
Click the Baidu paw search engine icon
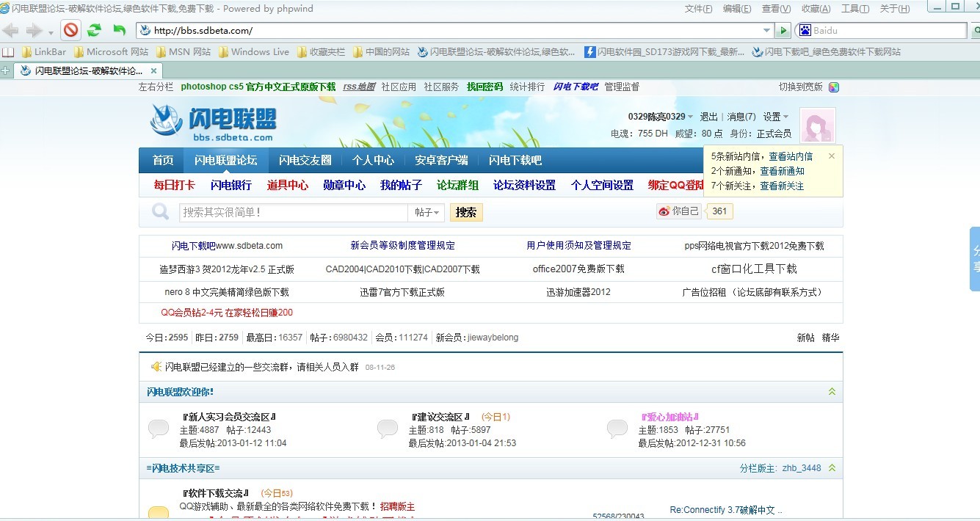pos(805,31)
